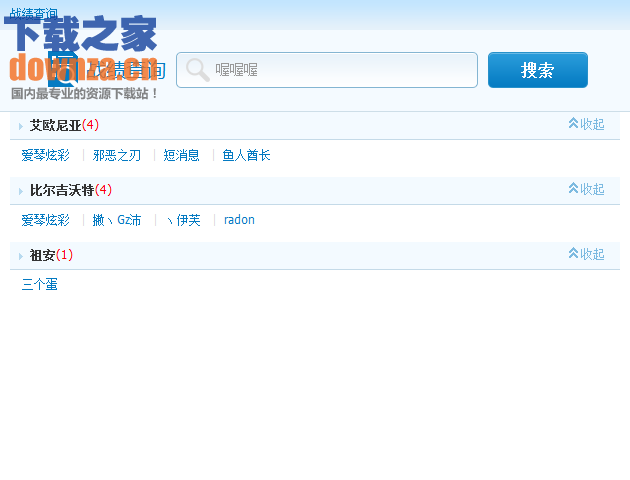Select the 短消息 summoner result
This screenshot has width=630, height=480.
point(182,155)
